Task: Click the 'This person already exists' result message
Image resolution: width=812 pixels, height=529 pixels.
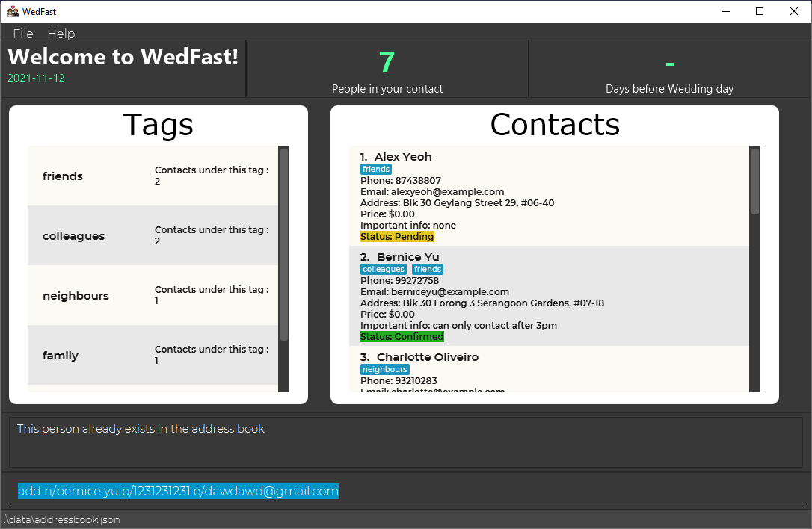Action: (x=141, y=429)
